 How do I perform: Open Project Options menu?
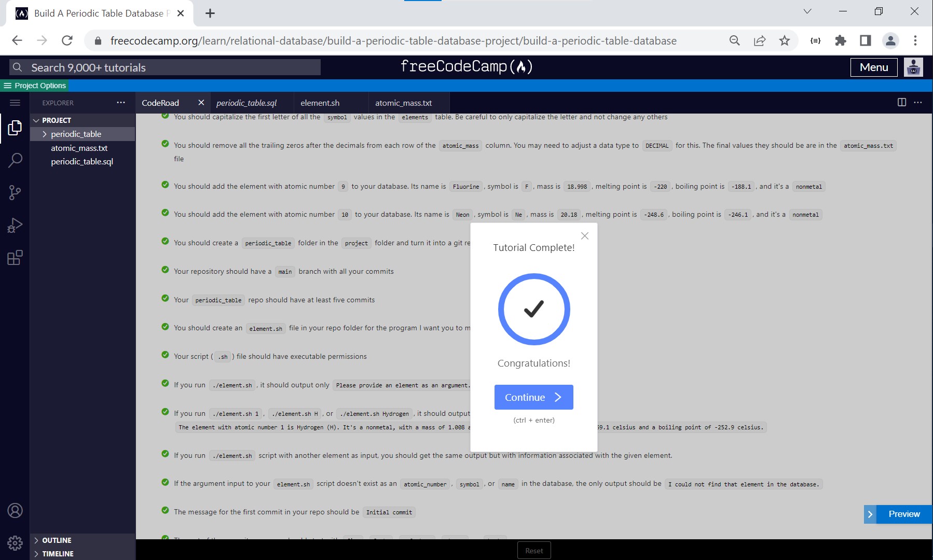coord(35,86)
